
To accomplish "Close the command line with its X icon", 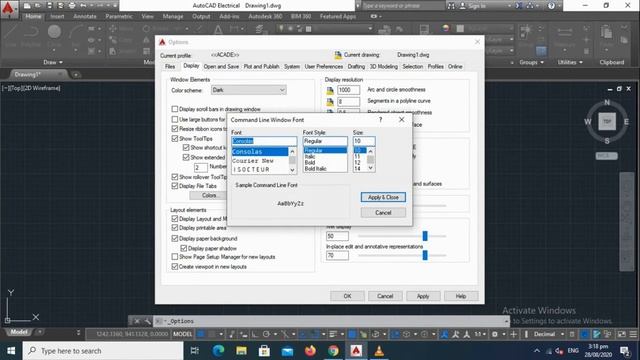I will pos(138,321).
